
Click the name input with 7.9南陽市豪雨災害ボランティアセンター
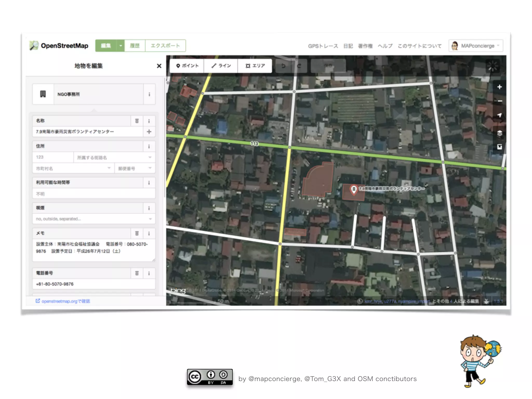pos(88,132)
